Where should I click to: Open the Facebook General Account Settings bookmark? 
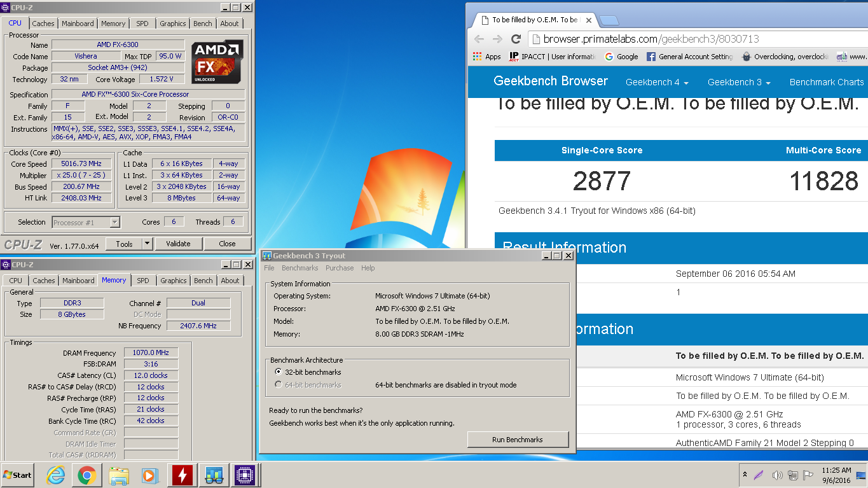click(689, 57)
